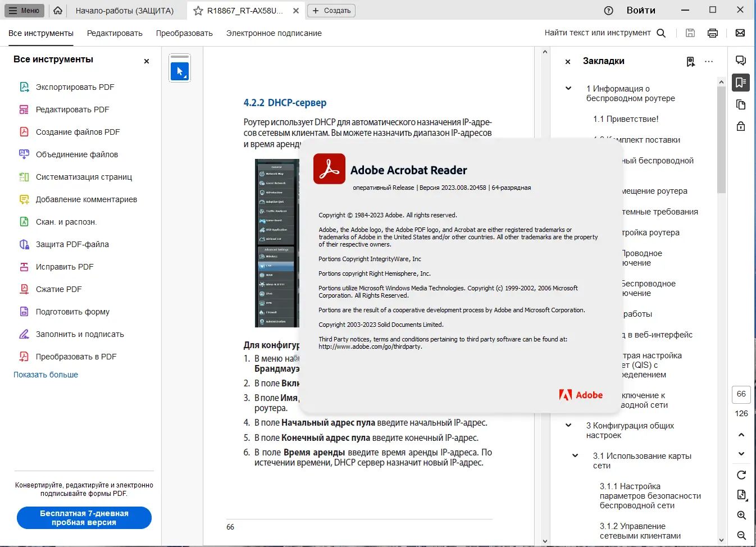Click the bookmarks panel scrollbar thumb

pos(722,140)
